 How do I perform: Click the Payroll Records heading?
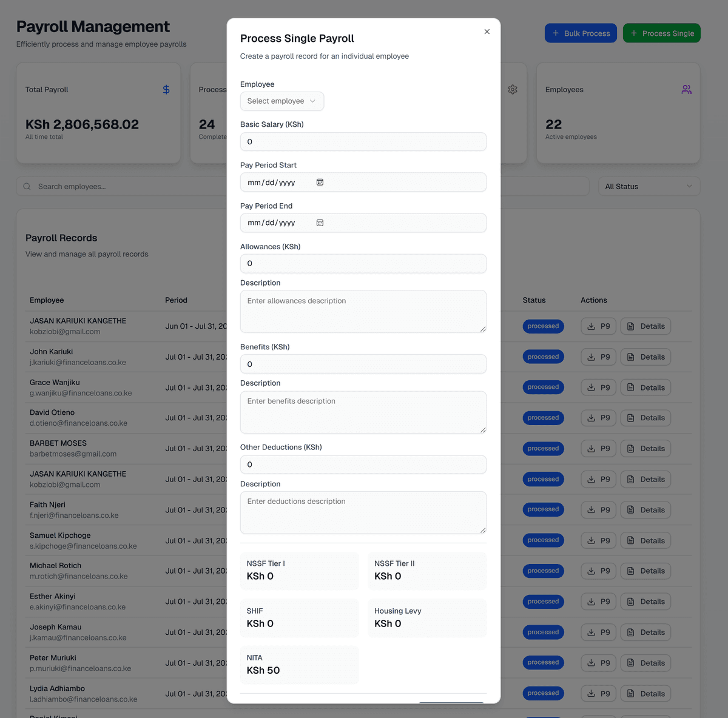click(61, 238)
